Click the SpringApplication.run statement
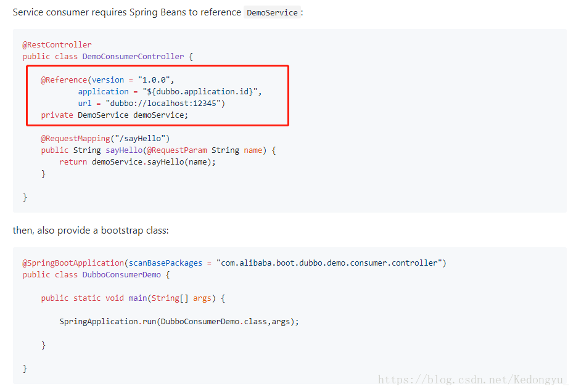This screenshot has height=392, width=576. click(x=179, y=321)
